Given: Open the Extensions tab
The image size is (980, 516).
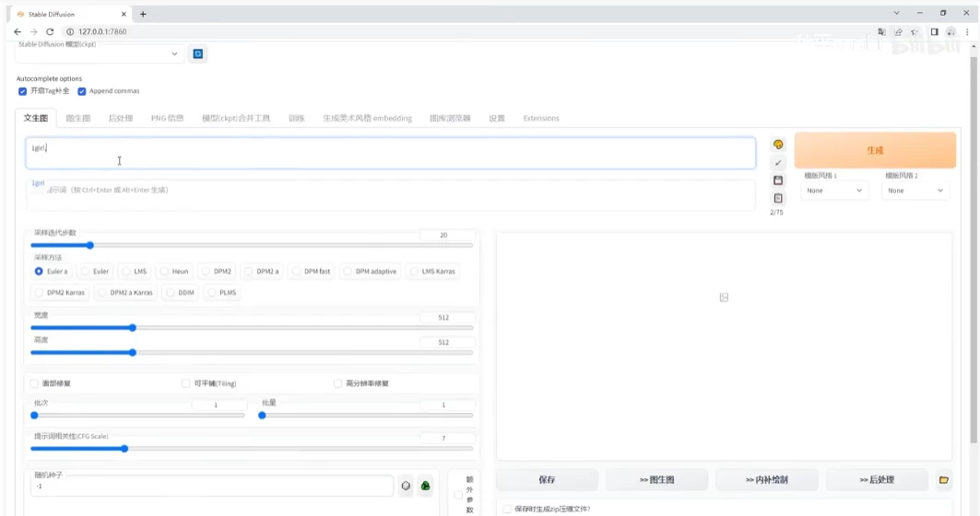Looking at the screenshot, I should (x=541, y=118).
